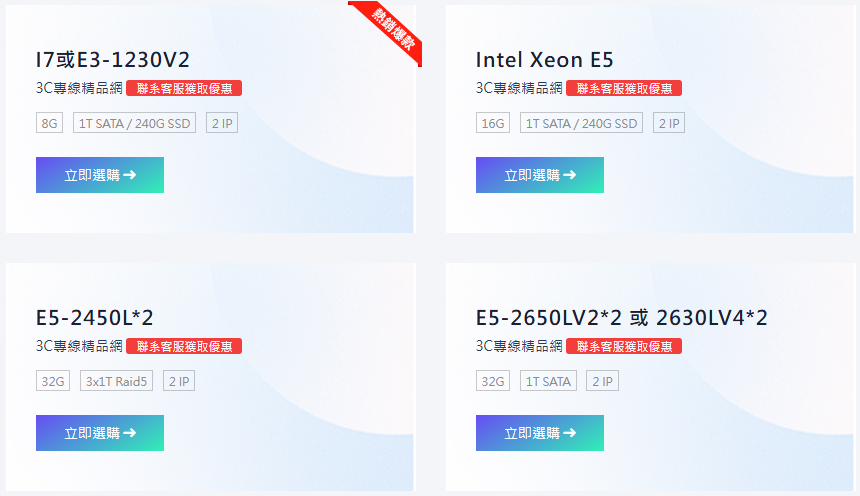Open 聯系客服獲取優惠 offer on E5-2450L*2 card
Image resolution: width=860 pixels, height=496 pixels.
click(184, 346)
